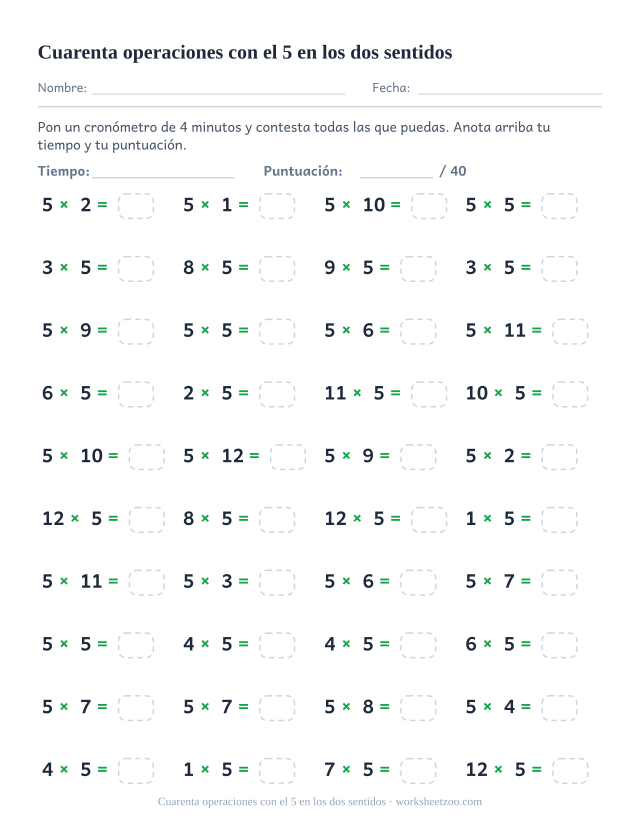The image size is (640, 829).
Task: Click the Nombre blank line
Action: 218,94
